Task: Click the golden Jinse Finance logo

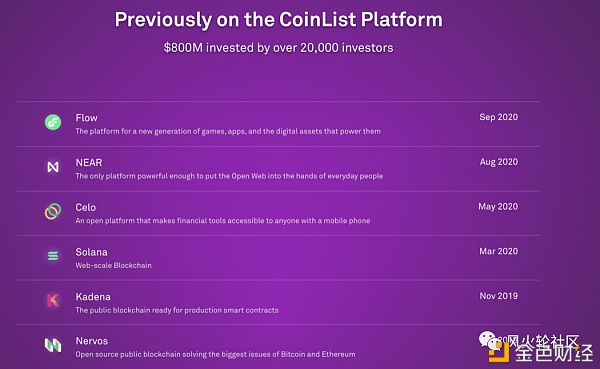Action: tap(499, 353)
